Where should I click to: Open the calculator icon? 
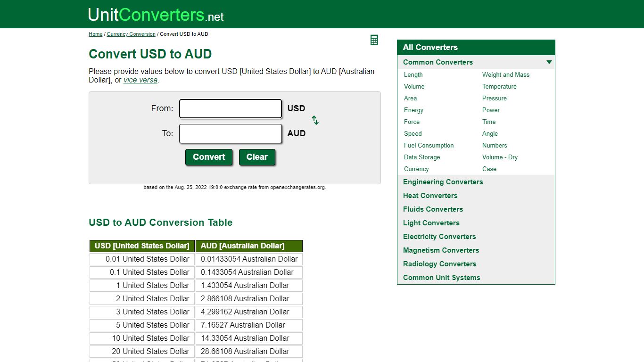click(374, 40)
